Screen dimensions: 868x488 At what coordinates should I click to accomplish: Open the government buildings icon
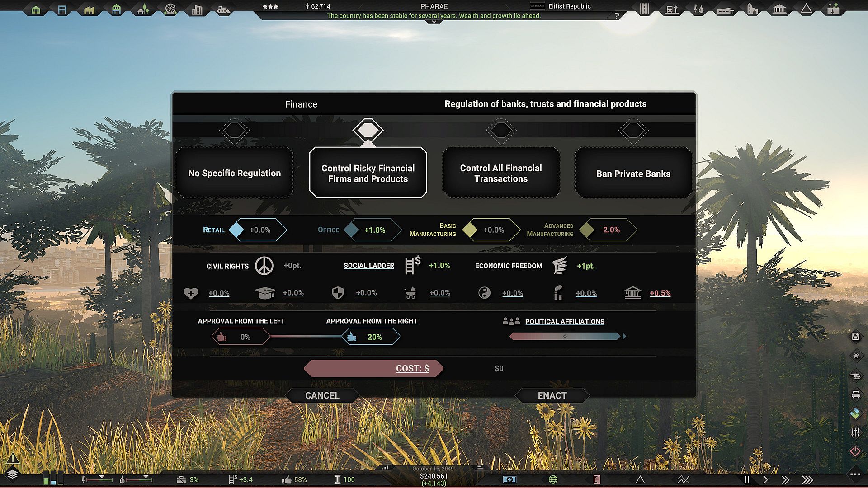coord(779,9)
